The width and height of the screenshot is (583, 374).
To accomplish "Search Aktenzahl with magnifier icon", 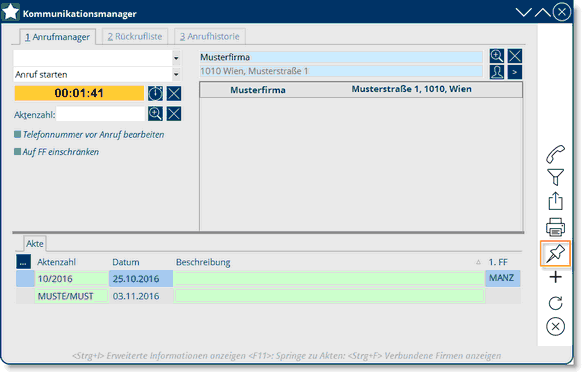I will point(155,114).
